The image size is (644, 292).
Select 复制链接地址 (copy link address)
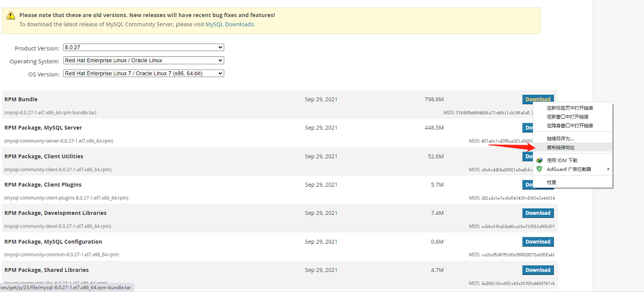561,147
